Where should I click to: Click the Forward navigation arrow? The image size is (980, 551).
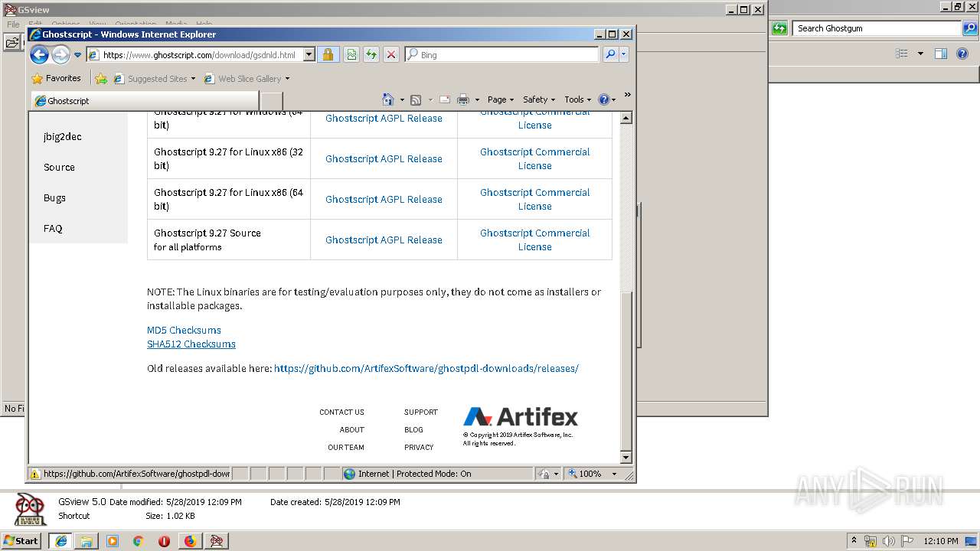coord(60,54)
